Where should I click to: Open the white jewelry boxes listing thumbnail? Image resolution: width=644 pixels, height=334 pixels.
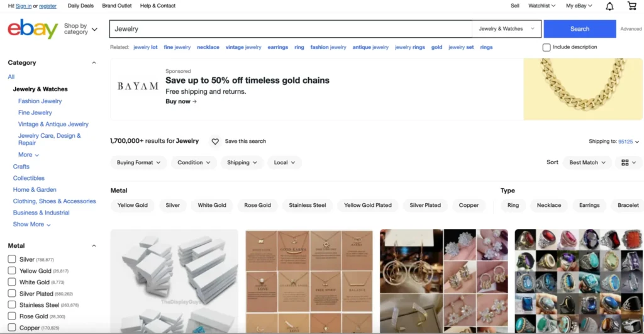174,281
